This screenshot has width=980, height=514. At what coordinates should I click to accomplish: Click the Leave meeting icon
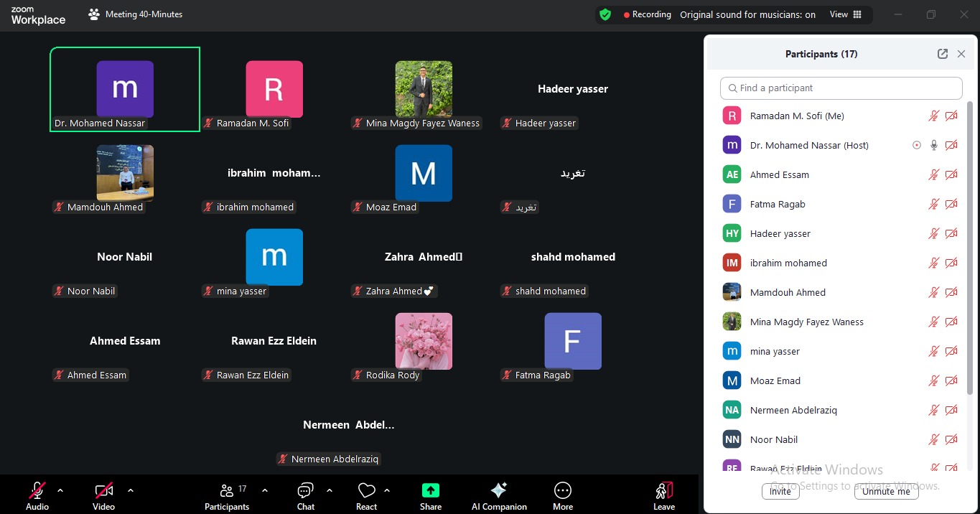[664, 491]
